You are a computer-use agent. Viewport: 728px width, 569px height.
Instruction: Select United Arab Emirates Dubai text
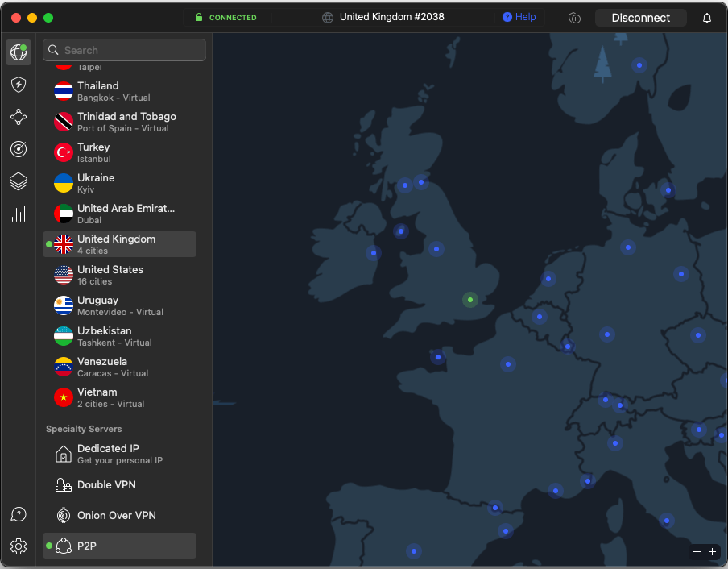pos(126,214)
